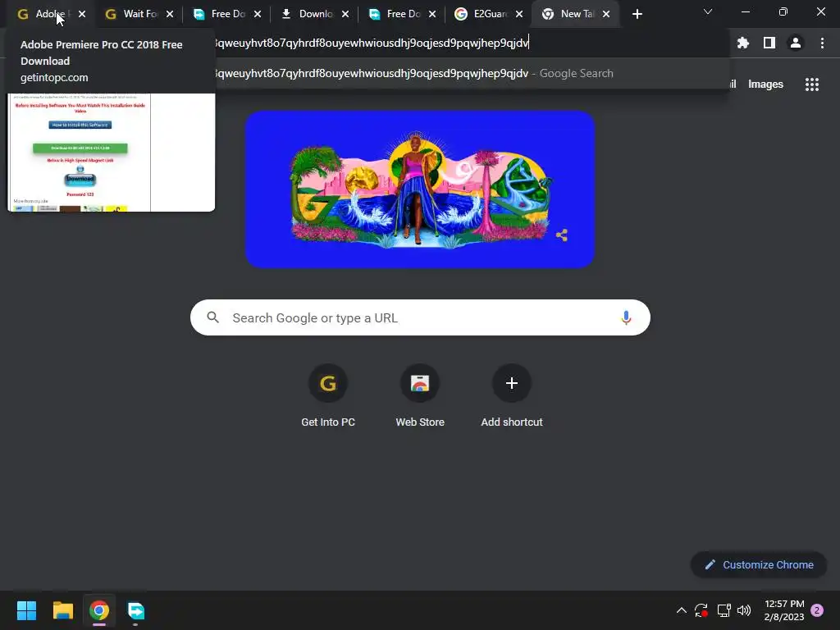Start voice search with microphone
840x630 pixels.
coord(626,317)
